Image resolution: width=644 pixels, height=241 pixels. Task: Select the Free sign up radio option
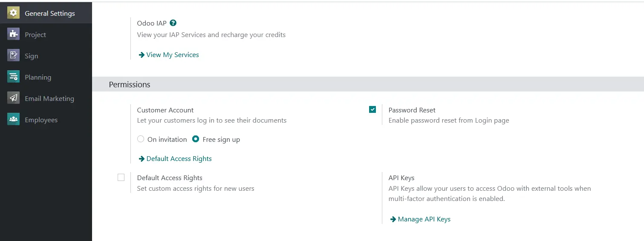(x=196, y=139)
